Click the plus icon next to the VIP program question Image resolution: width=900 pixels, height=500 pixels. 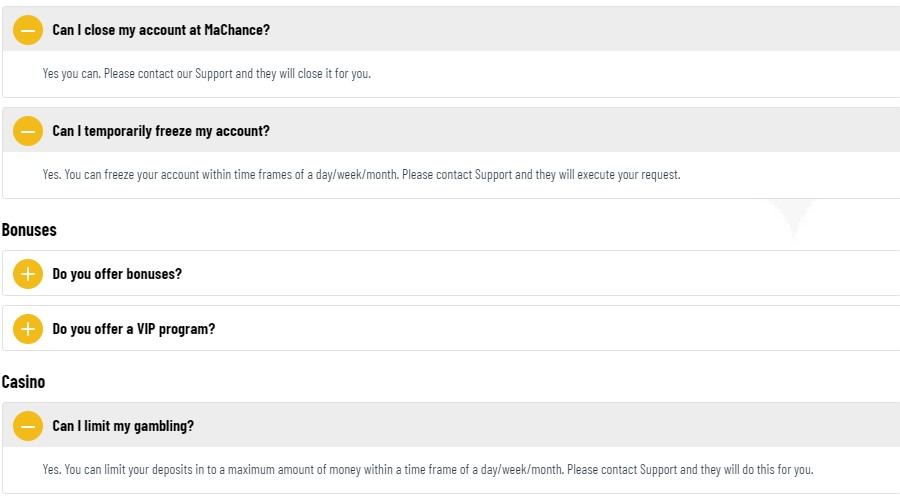28,329
